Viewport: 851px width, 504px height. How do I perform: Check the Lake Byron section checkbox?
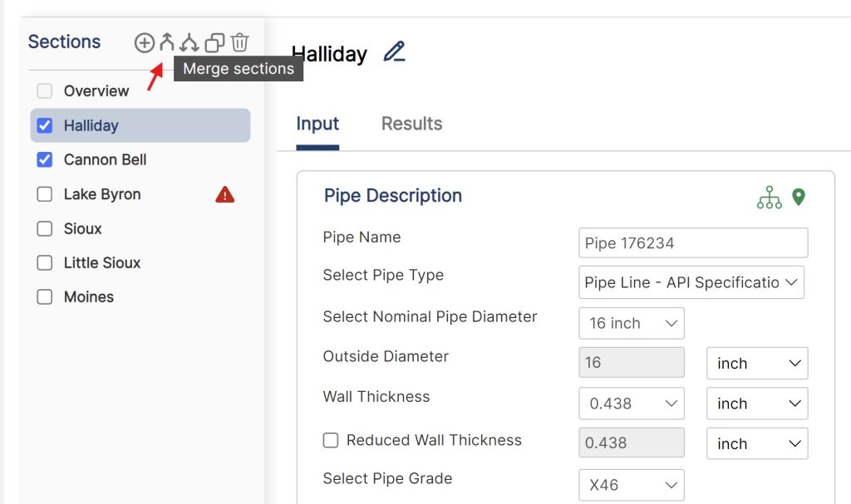click(x=45, y=194)
